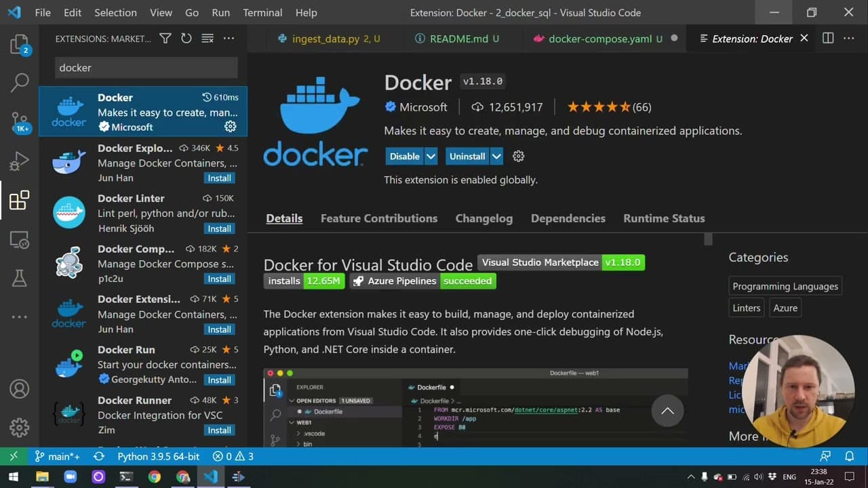The image size is (868, 488).
Task: Install the Docker Runner extension
Action: 220,430
